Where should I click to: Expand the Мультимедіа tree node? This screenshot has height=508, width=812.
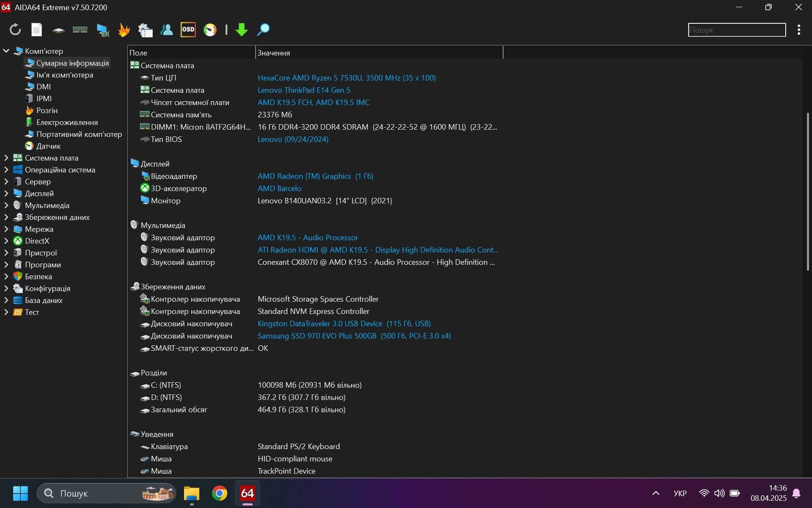click(6, 205)
